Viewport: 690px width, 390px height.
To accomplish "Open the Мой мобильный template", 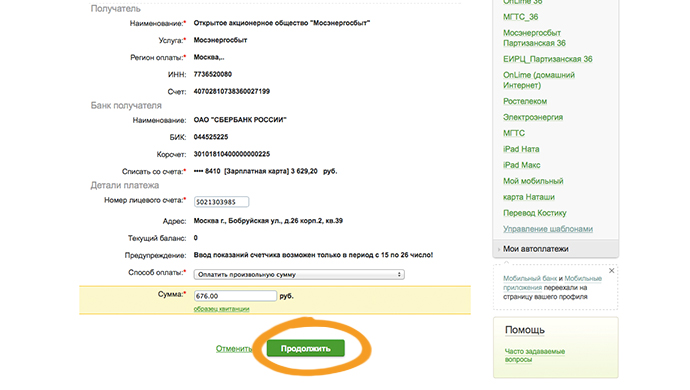I will tap(533, 181).
